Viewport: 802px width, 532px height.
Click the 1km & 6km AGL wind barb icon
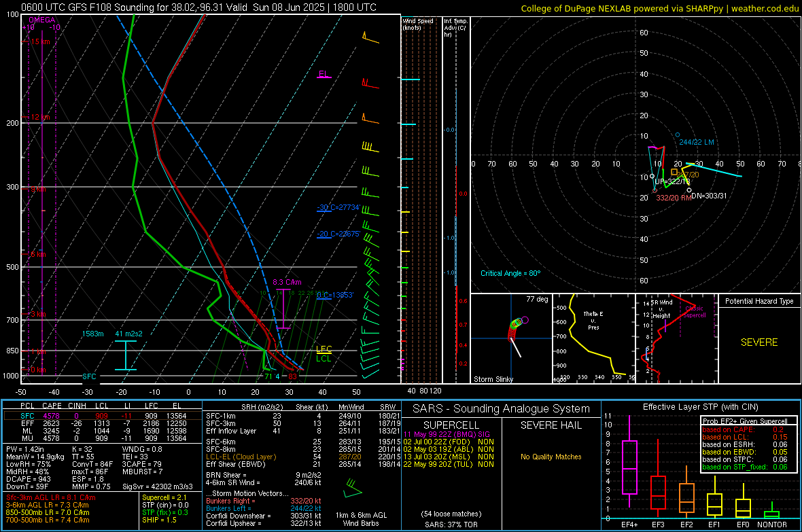(x=353, y=488)
